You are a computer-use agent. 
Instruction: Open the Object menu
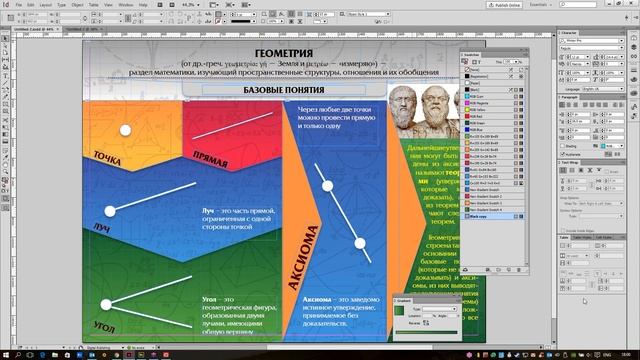click(x=77, y=5)
